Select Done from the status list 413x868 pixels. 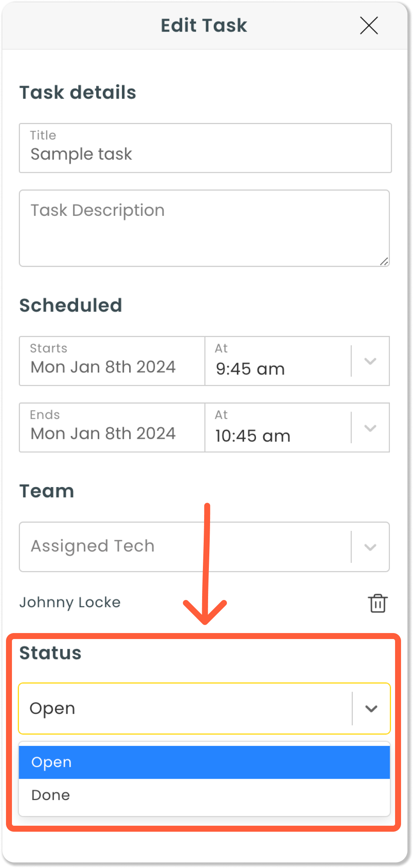coord(50,795)
